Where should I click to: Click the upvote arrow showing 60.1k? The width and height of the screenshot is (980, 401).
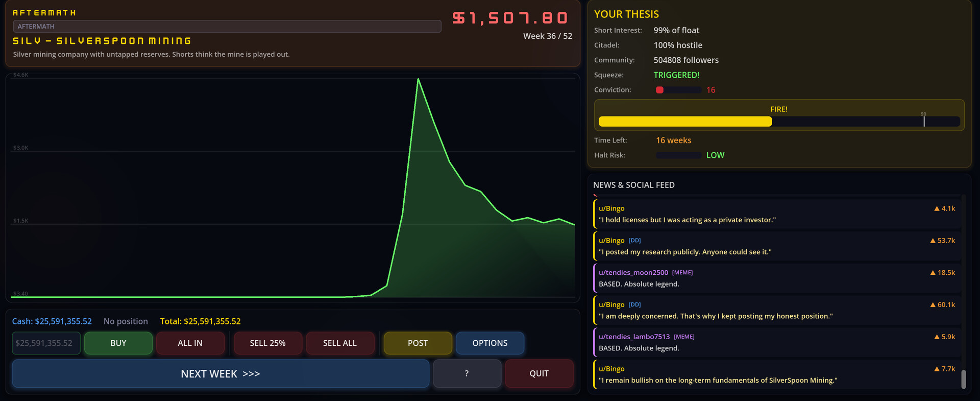[x=933, y=305]
